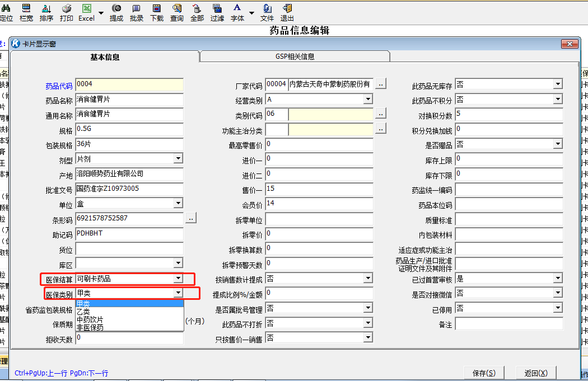Image resolution: width=588 pixels, height=381 pixels.
Task: Click the 返回(X) button
Action: tap(536, 373)
